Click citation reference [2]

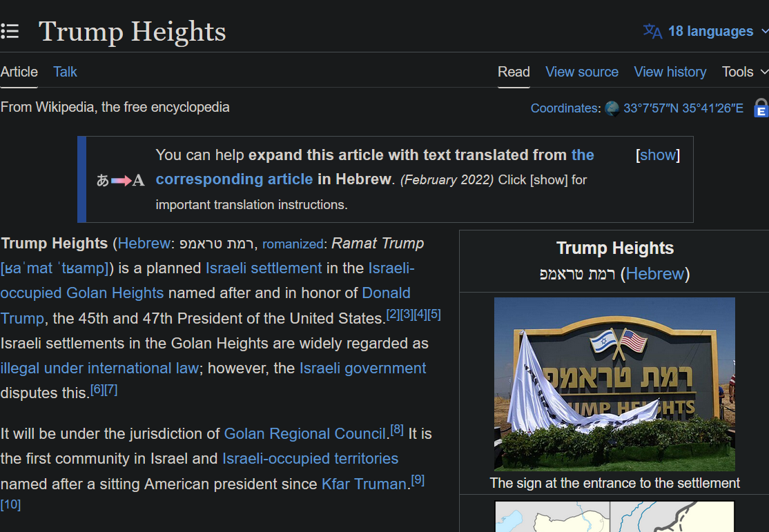393,314
